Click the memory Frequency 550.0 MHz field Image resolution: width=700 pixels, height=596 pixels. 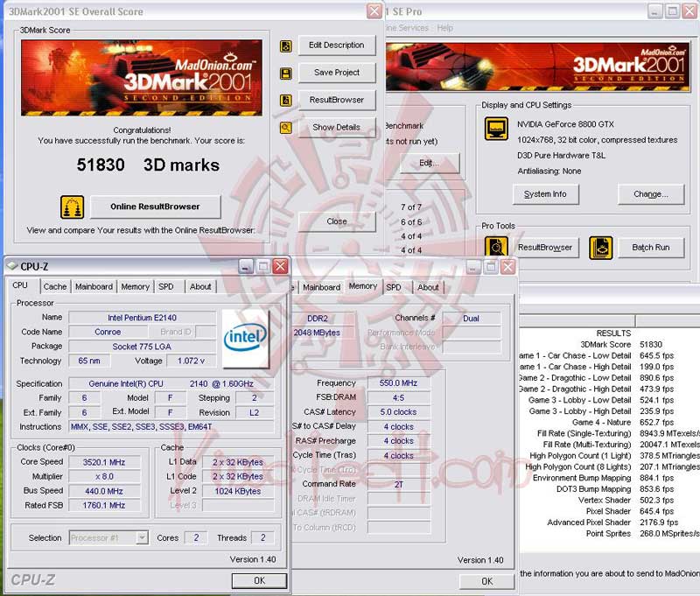398,383
